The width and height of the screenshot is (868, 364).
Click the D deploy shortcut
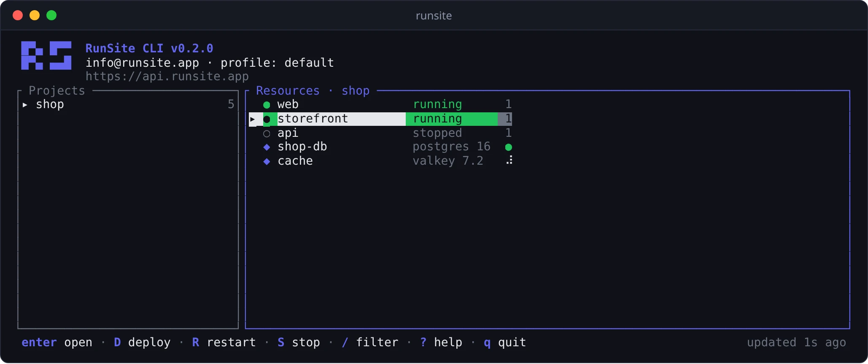(x=142, y=342)
